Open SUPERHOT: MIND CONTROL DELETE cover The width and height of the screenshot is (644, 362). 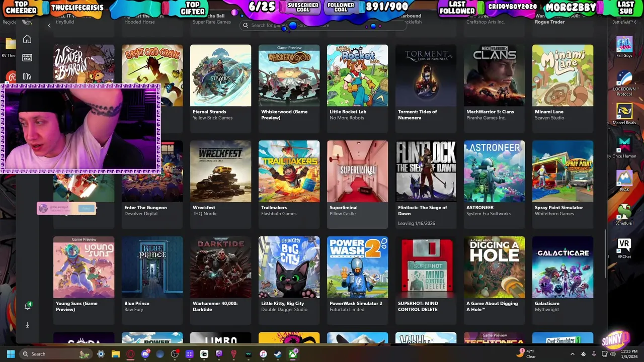(426, 267)
